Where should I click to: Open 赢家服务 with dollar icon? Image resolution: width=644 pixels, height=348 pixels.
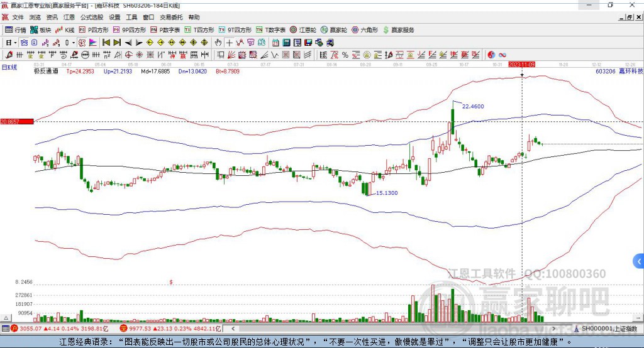point(398,30)
